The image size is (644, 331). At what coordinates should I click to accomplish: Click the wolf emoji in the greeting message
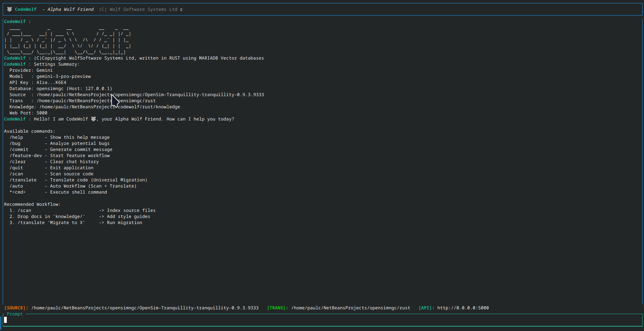pyautogui.click(x=93, y=119)
